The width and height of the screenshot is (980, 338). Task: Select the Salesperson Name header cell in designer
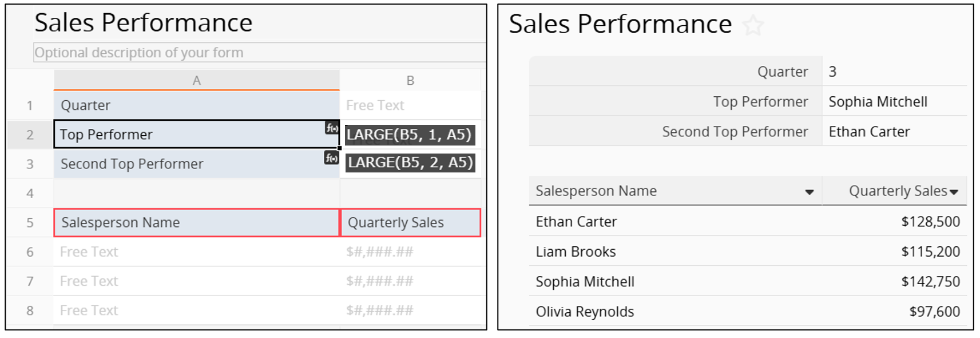click(196, 223)
